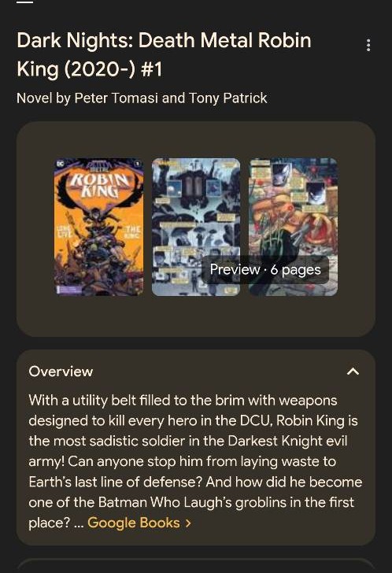Screen dimensions: 392x573
Task: View the dark blue second preview page
Action: click(196, 227)
